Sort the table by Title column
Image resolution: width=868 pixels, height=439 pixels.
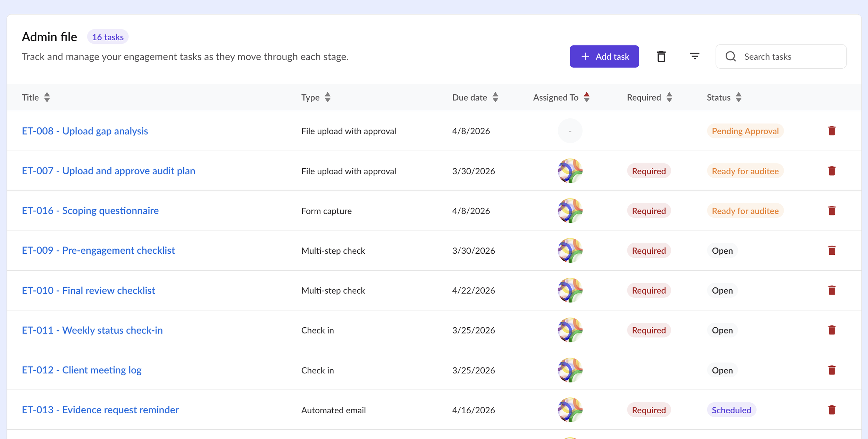click(47, 98)
